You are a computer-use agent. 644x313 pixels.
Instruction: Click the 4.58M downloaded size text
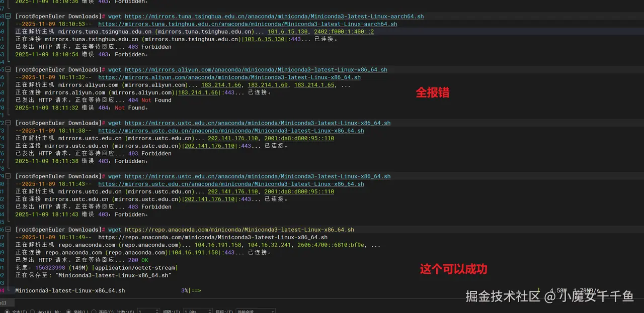(558, 290)
